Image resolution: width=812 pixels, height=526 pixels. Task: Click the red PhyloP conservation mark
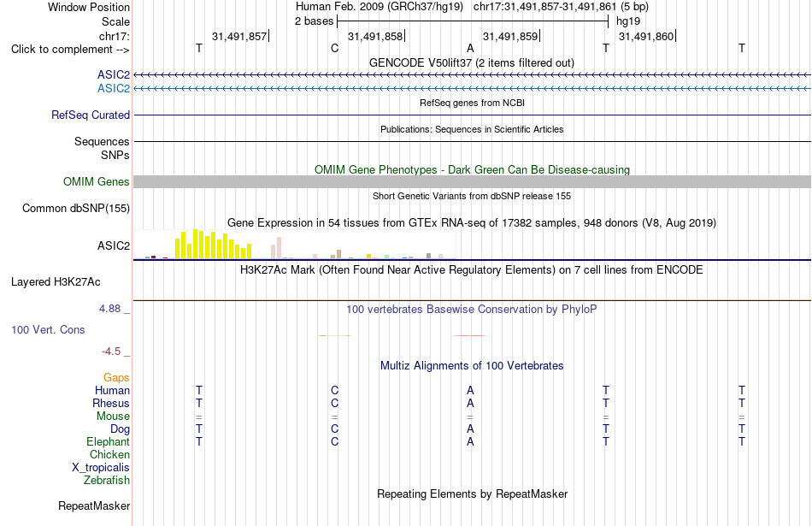tap(470, 336)
